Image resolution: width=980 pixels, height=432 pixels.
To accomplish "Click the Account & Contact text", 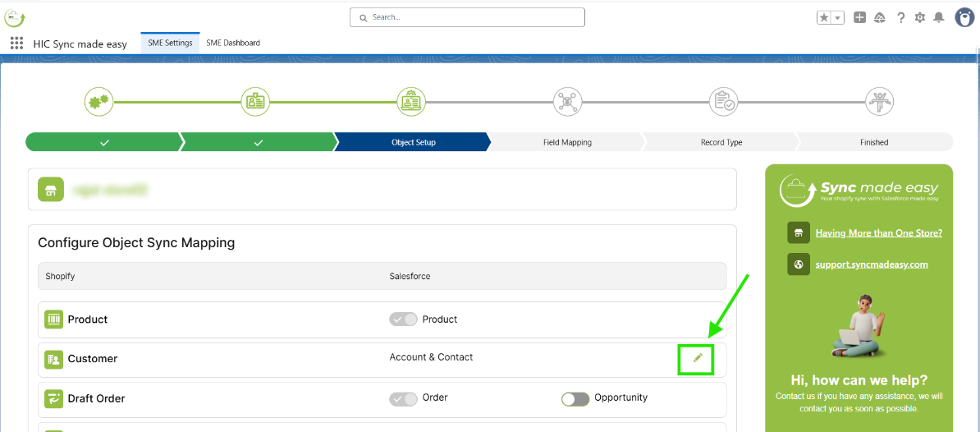I will 431,357.
